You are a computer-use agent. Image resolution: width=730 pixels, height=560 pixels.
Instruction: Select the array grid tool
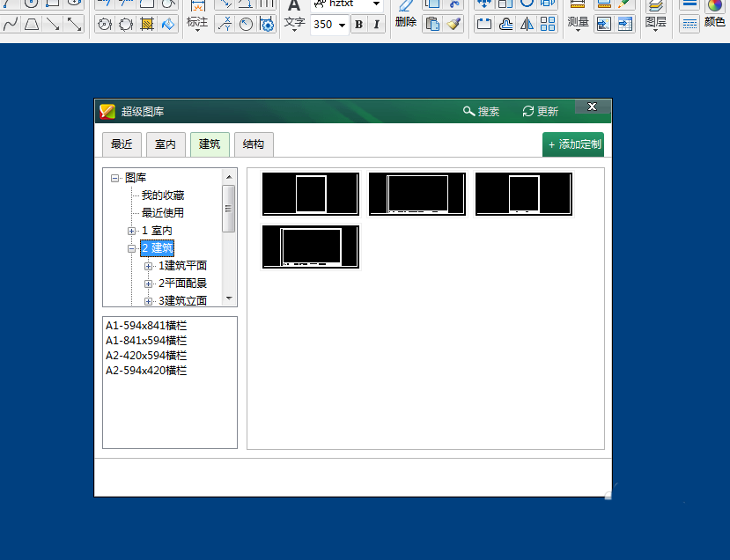pos(548,24)
